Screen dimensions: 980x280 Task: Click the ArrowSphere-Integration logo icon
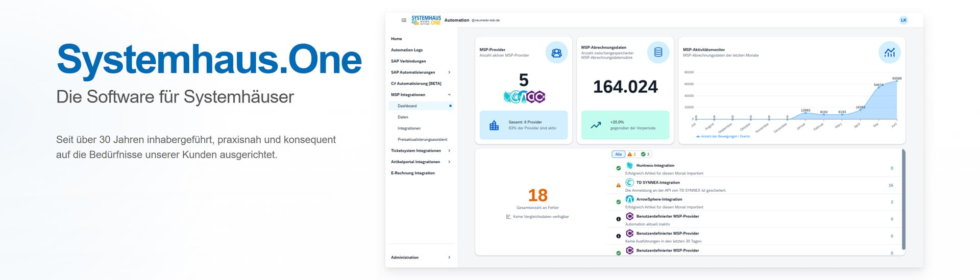click(x=629, y=199)
